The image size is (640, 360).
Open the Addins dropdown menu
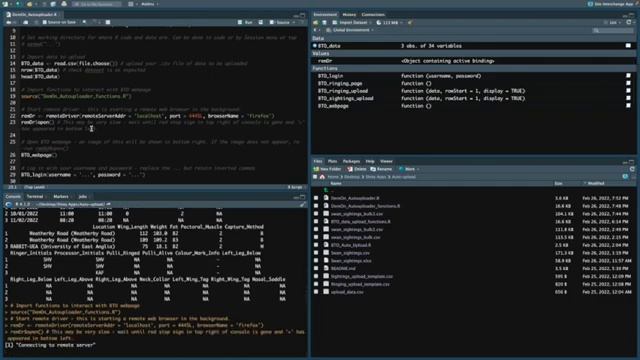(149, 4)
